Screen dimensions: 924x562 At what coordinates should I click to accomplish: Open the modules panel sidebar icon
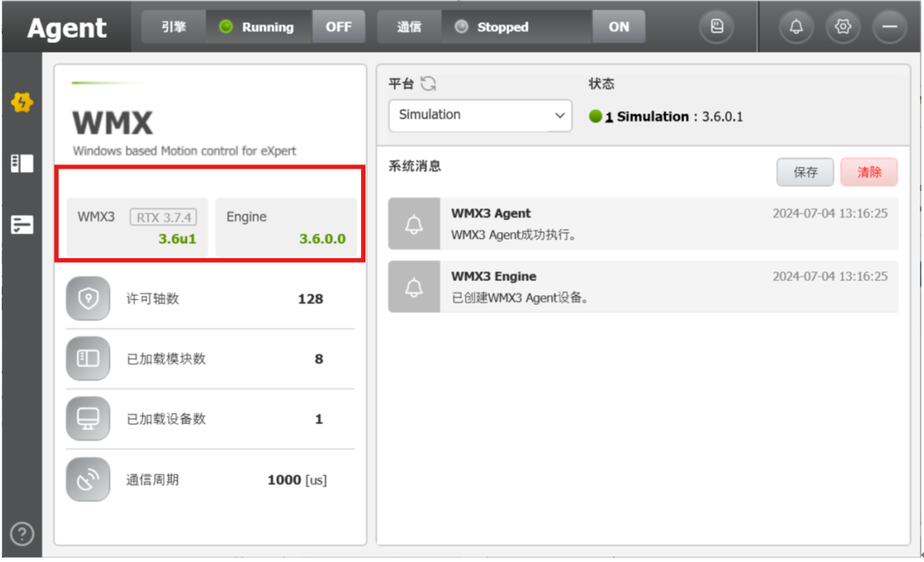pos(22,163)
